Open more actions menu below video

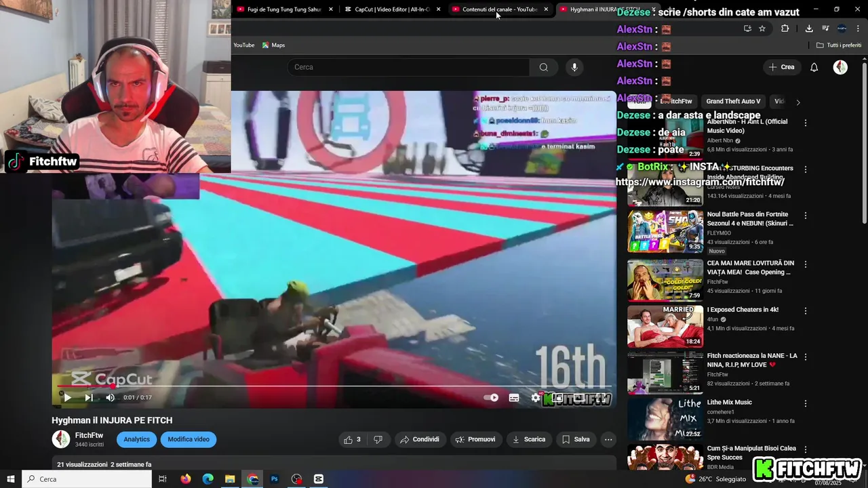click(608, 439)
